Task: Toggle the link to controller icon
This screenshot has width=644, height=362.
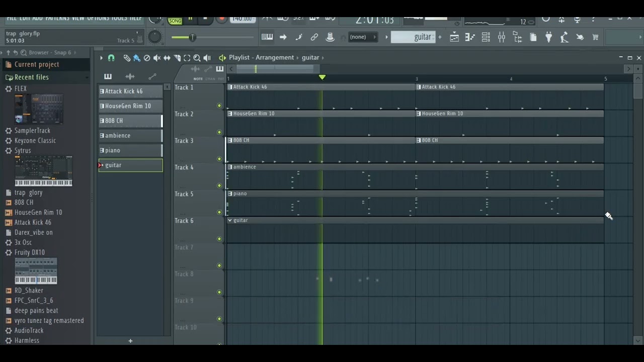Action: [314, 37]
